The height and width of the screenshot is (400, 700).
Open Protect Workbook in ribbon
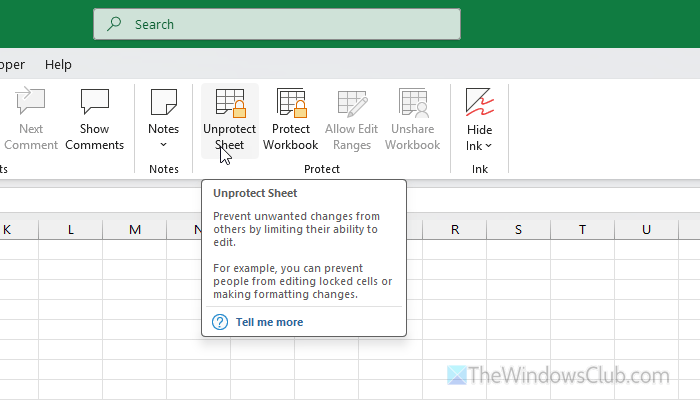[x=291, y=121]
